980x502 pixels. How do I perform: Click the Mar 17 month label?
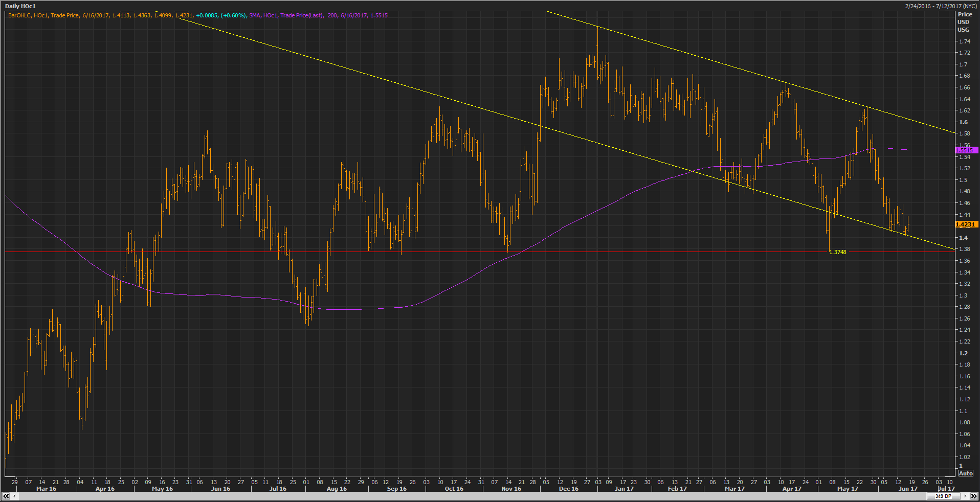(734, 489)
